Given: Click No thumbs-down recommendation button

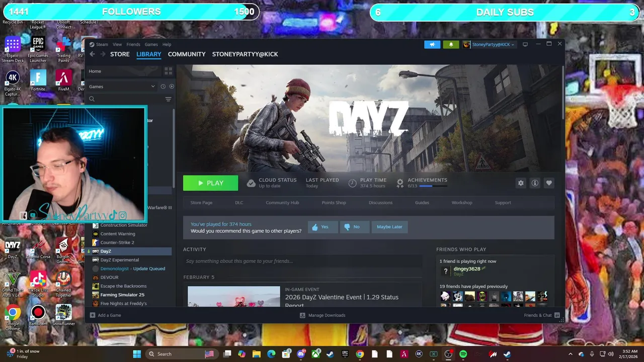Looking at the screenshot, I should (354, 227).
